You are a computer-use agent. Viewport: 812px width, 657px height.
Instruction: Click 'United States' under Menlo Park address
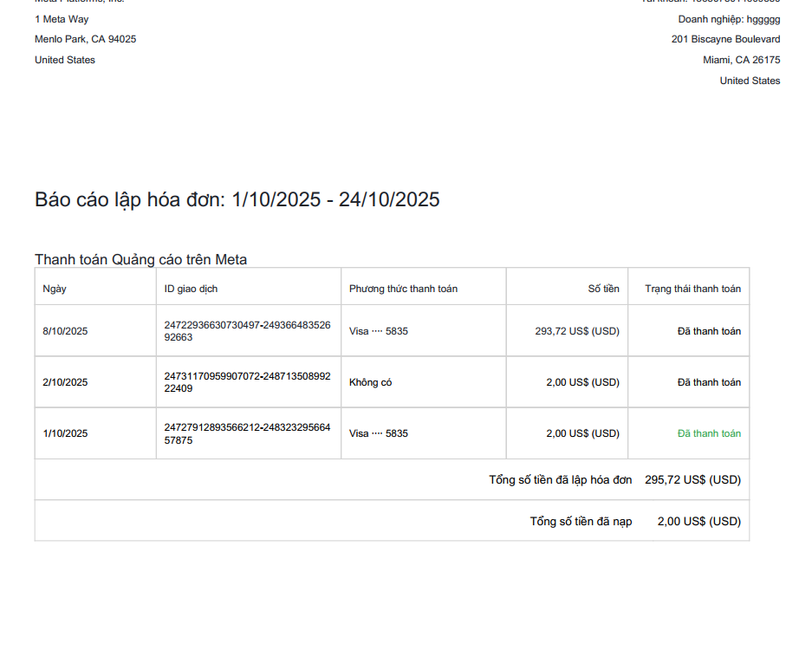click(x=65, y=60)
